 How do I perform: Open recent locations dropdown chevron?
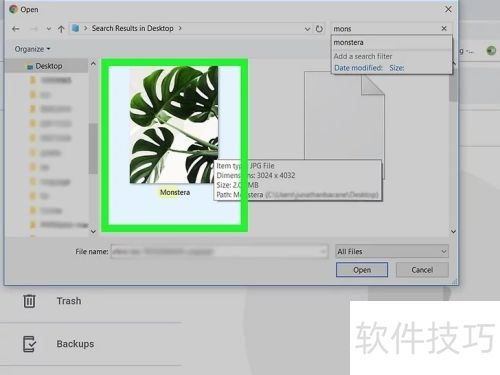(49, 29)
